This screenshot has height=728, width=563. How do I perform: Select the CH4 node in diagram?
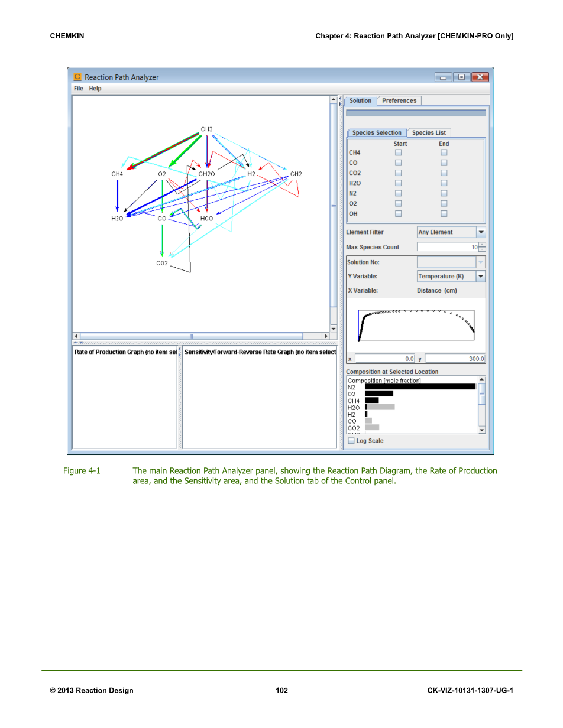pos(117,174)
